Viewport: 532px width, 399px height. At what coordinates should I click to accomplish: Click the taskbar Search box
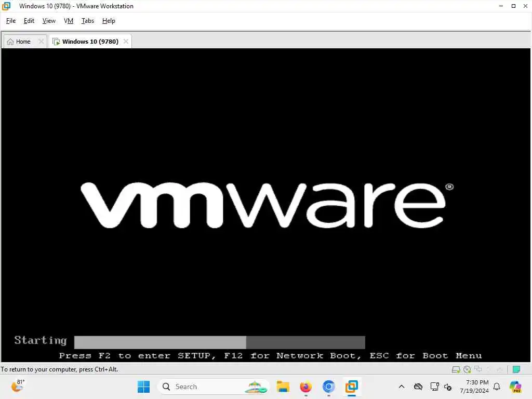point(213,387)
